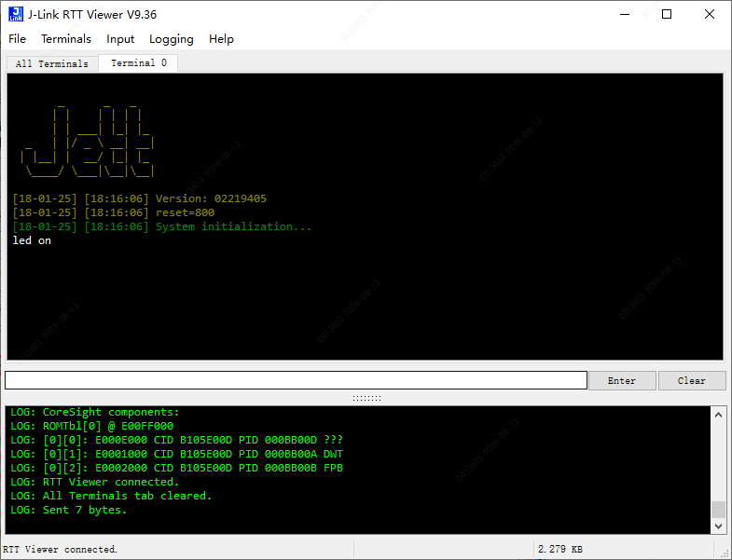Click the status bar 'RTT Viewer connected.' text
Viewport: 732px width, 560px height.
61,549
